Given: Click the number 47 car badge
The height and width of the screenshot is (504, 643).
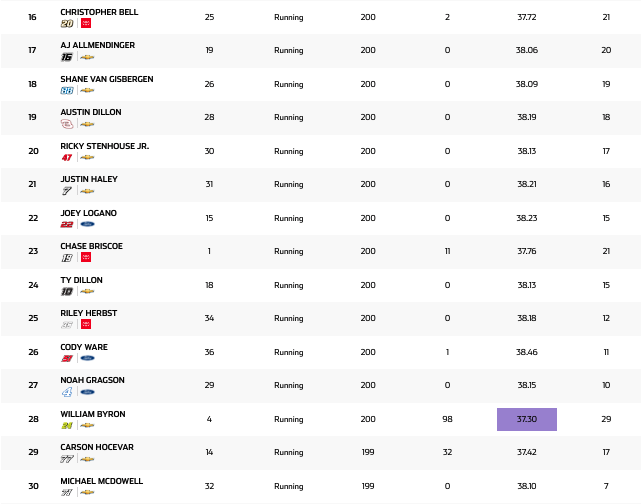Looking at the screenshot, I should click(67, 157).
